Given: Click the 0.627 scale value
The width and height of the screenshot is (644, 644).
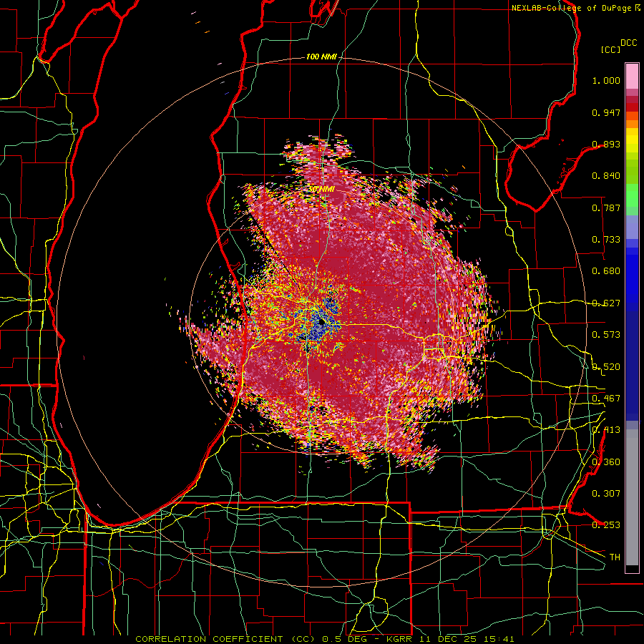Looking at the screenshot, I should 606,303.
